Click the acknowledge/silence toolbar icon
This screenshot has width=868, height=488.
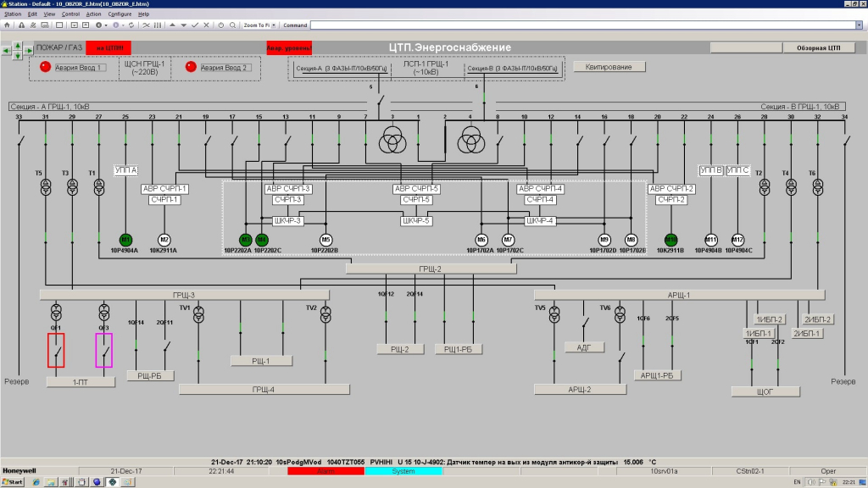pos(33,25)
